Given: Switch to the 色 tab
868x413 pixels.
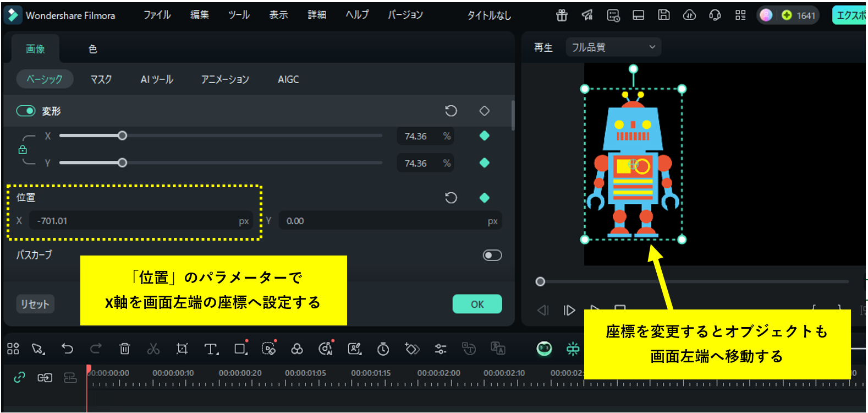Looking at the screenshot, I should point(93,49).
